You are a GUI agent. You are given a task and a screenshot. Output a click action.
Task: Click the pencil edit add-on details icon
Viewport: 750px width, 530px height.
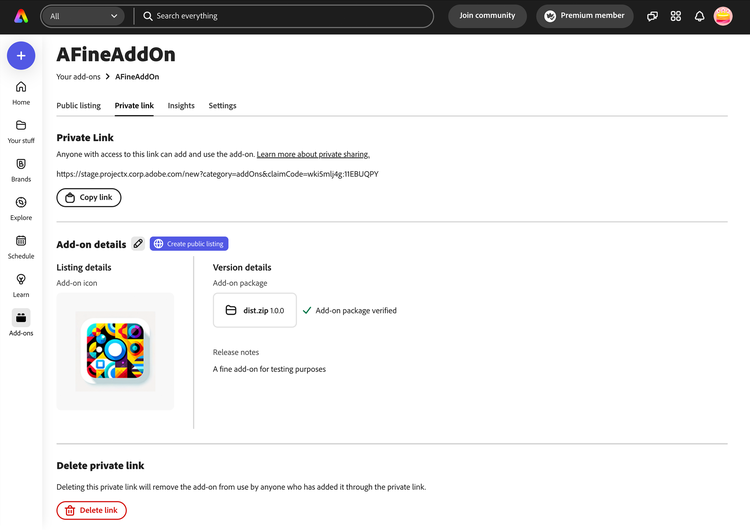point(138,244)
